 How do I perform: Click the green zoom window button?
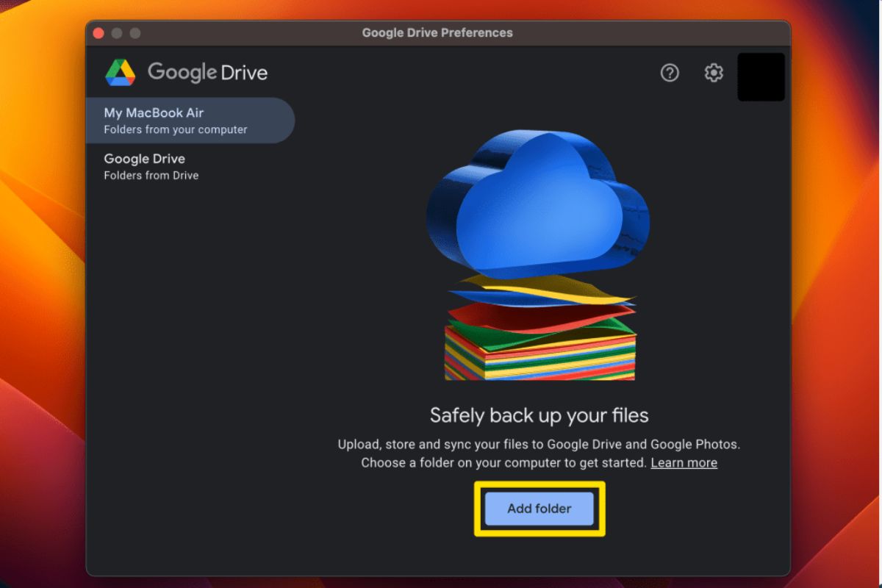pos(135,33)
